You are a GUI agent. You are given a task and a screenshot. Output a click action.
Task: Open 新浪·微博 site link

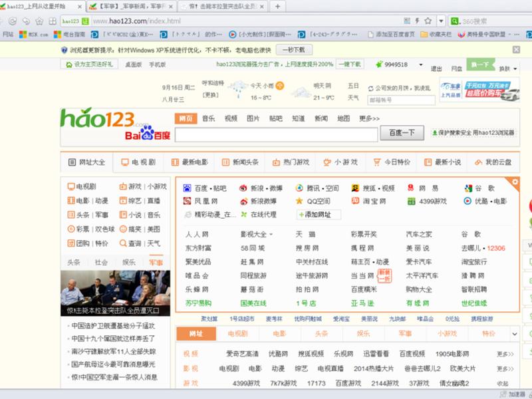coord(261,188)
